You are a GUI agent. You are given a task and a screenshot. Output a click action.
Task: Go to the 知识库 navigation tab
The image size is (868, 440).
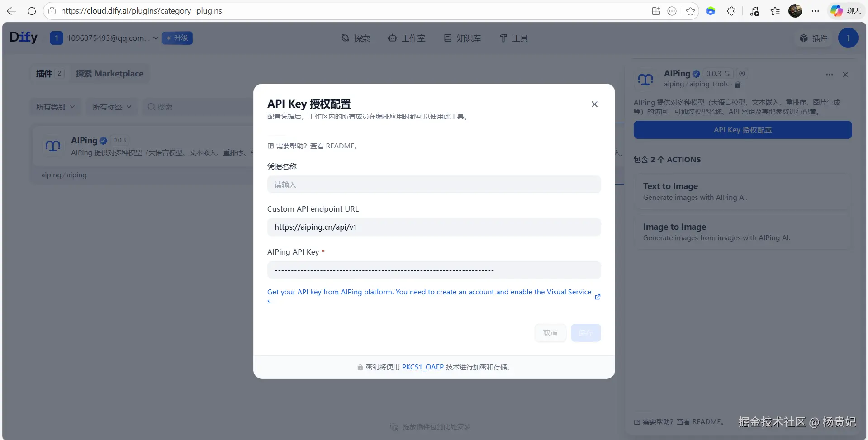point(462,38)
